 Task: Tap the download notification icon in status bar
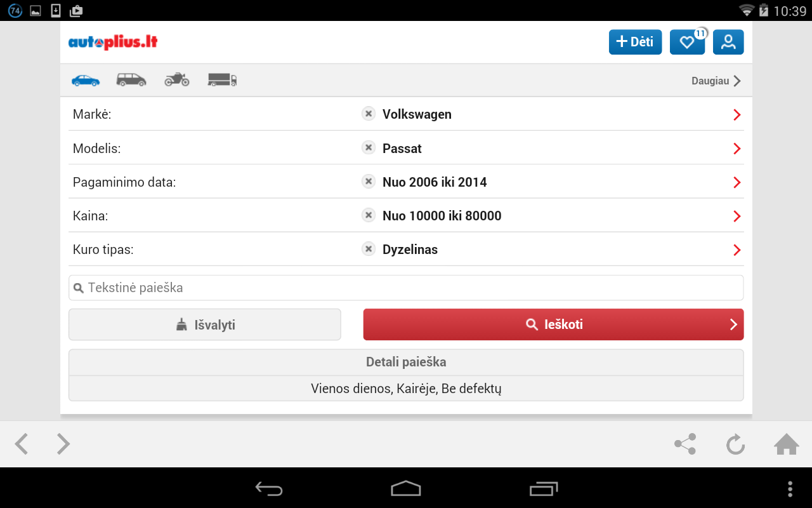[56, 11]
